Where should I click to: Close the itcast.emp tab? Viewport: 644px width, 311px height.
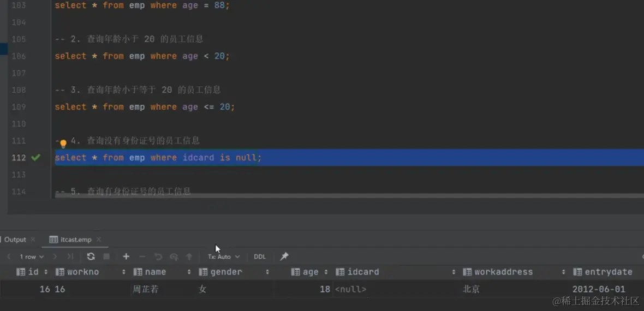99,240
